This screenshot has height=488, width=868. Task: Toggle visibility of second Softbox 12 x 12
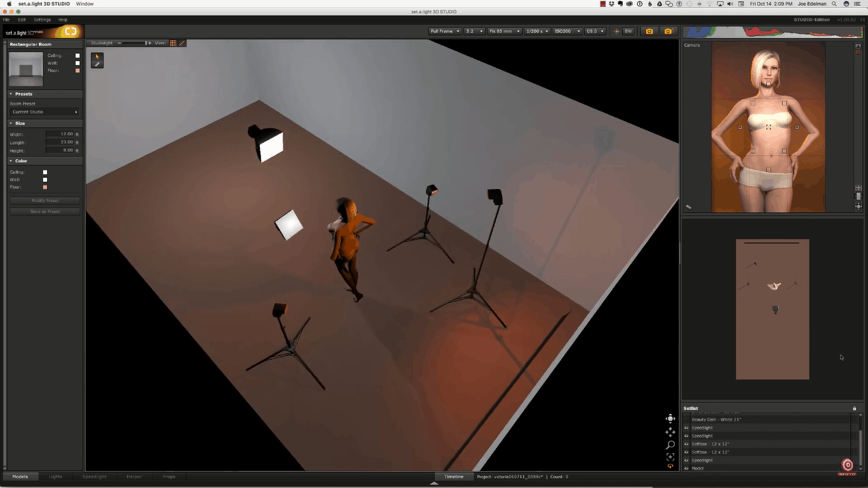coord(686,452)
